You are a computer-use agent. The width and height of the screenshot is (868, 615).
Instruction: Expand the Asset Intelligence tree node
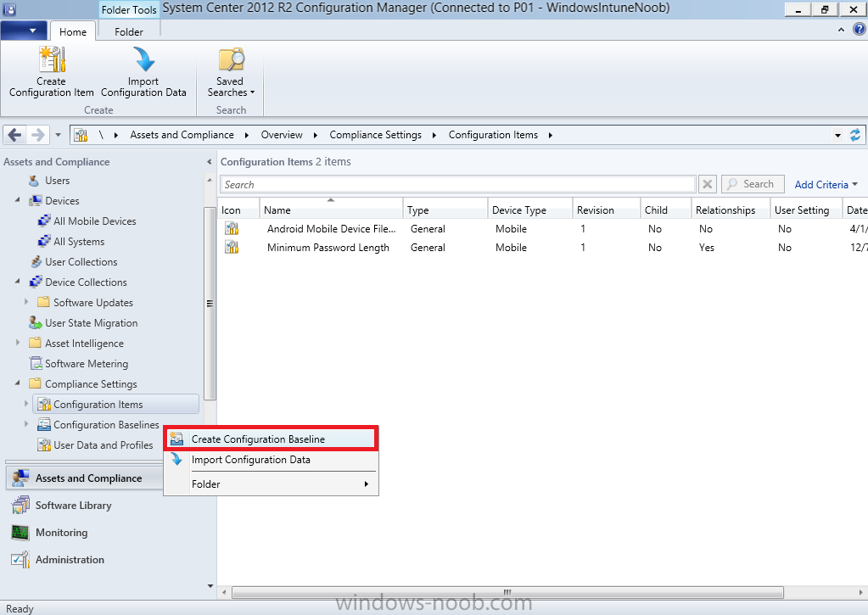(x=18, y=343)
